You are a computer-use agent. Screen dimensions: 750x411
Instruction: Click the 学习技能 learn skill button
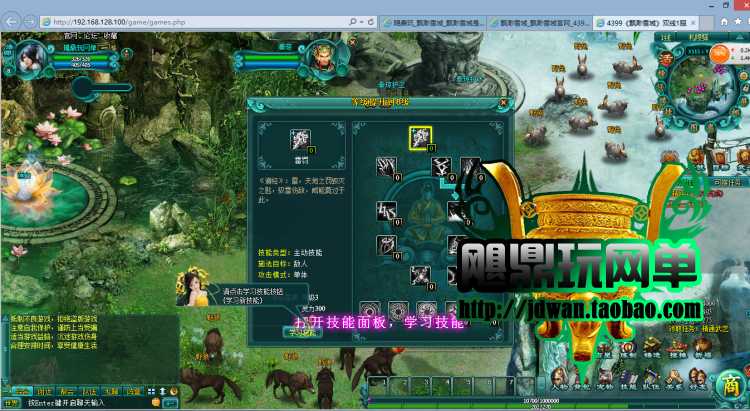[300, 331]
